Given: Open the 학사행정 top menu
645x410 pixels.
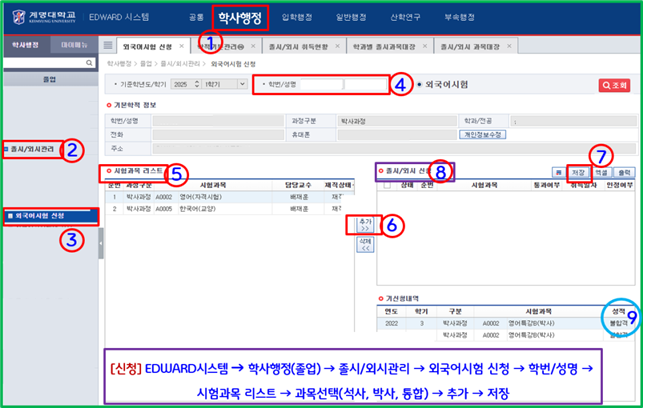Looking at the screenshot, I should click(242, 17).
